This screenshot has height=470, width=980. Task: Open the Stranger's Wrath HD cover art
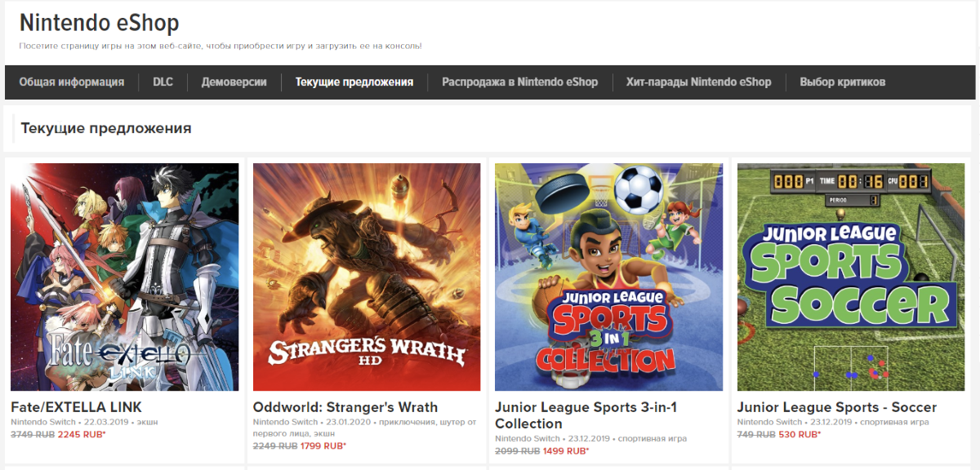367,277
